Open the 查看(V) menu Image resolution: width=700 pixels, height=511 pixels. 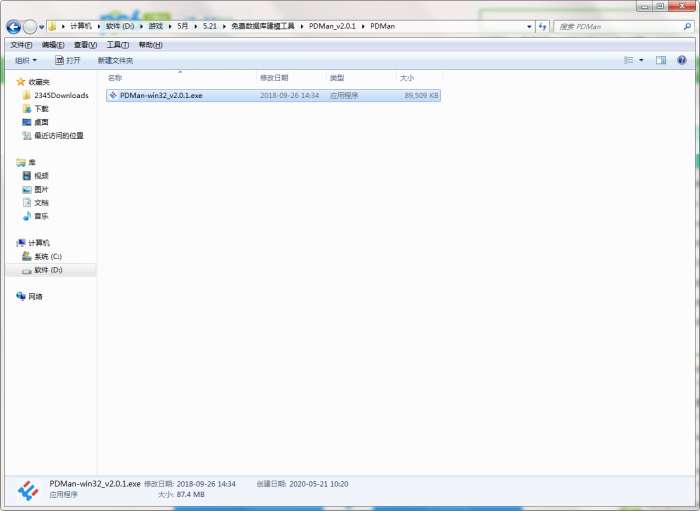click(x=85, y=45)
